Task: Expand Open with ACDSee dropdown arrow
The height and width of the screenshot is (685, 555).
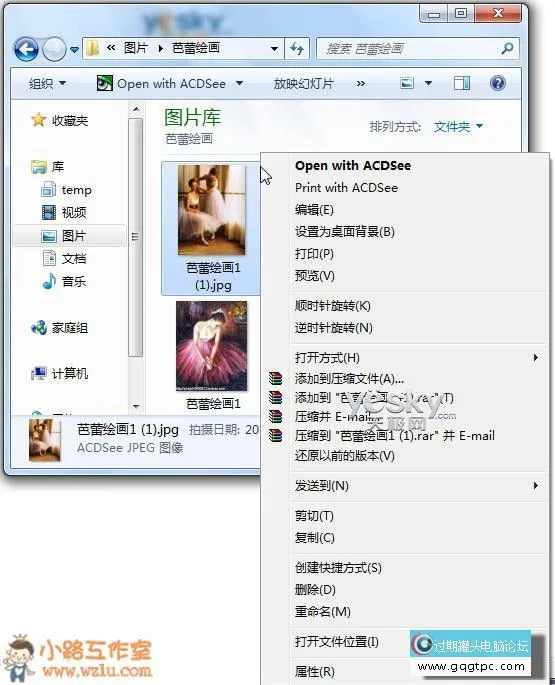Action: 239,83
